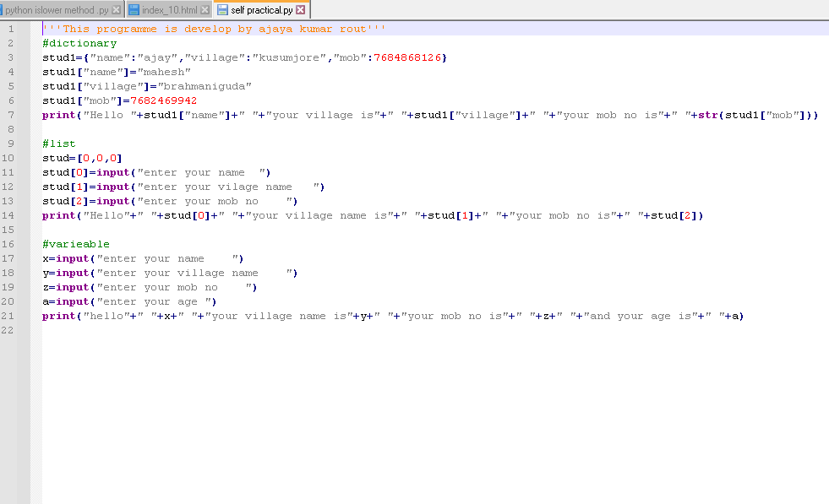The height and width of the screenshot is (504, 829).
Task: Click line number 21 in the gutter
Action: coord(10,316)
